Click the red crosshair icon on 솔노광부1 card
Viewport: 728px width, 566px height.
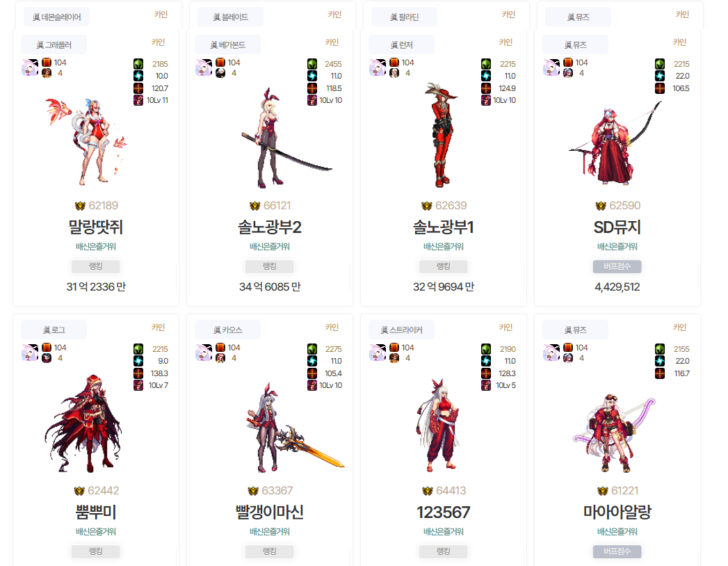pos(485,88)
